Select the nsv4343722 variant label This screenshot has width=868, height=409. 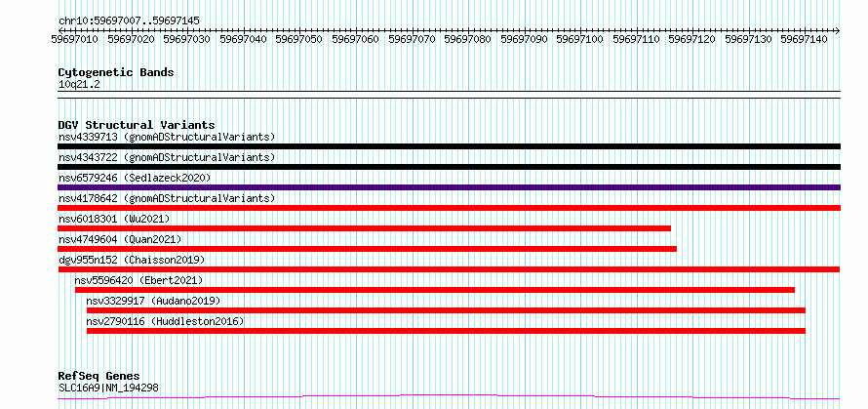(167, 157)
